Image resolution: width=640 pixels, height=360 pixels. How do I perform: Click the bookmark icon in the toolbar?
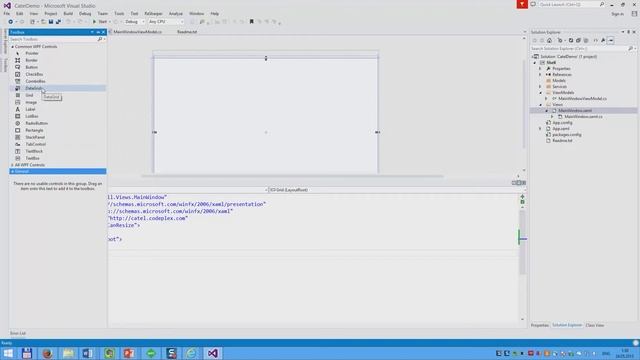(x=251, y=22)
